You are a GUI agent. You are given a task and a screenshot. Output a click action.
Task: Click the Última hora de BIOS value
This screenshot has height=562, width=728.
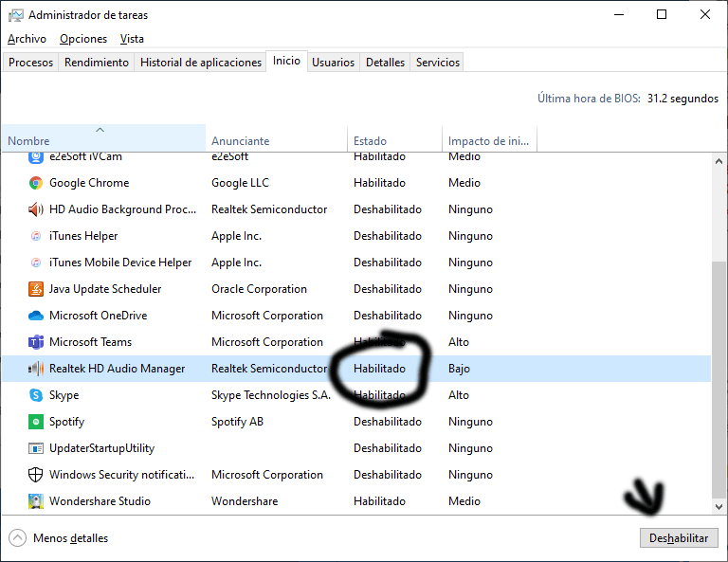(x=682, y=99)
